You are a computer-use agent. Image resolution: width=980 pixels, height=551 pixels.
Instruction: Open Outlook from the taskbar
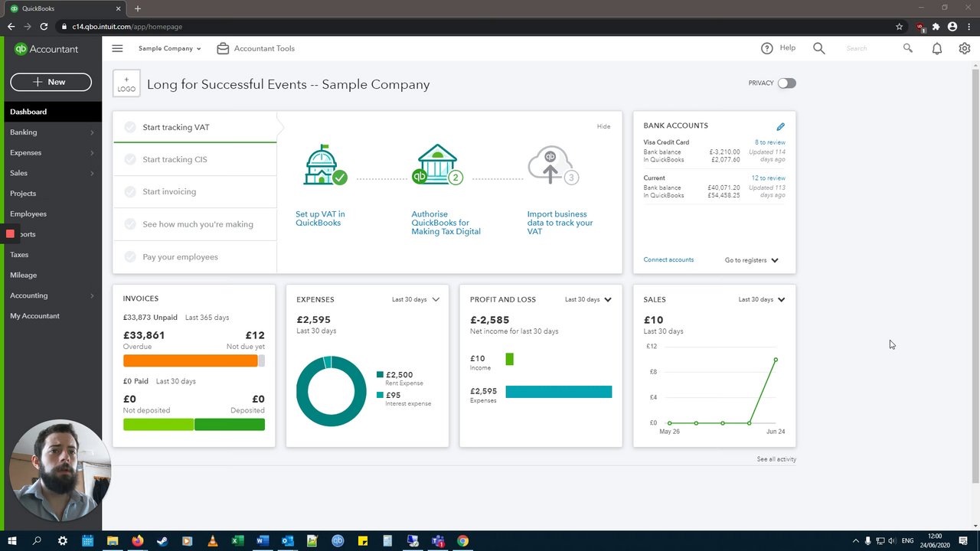click(287, 541)
